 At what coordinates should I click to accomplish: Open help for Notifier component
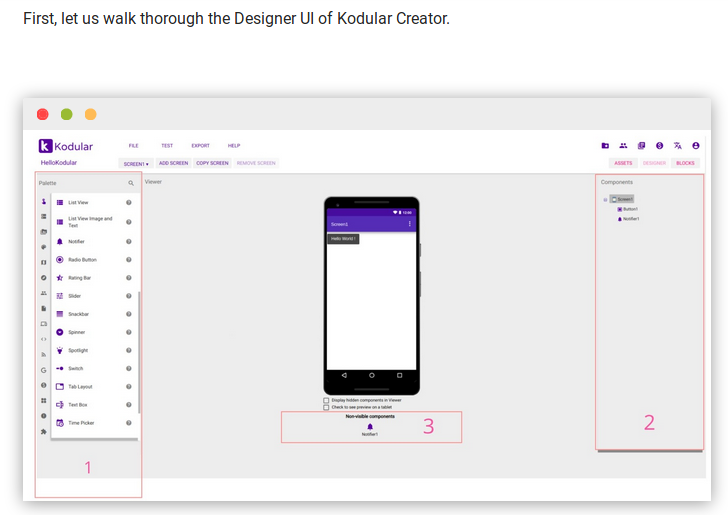(129, 241)
